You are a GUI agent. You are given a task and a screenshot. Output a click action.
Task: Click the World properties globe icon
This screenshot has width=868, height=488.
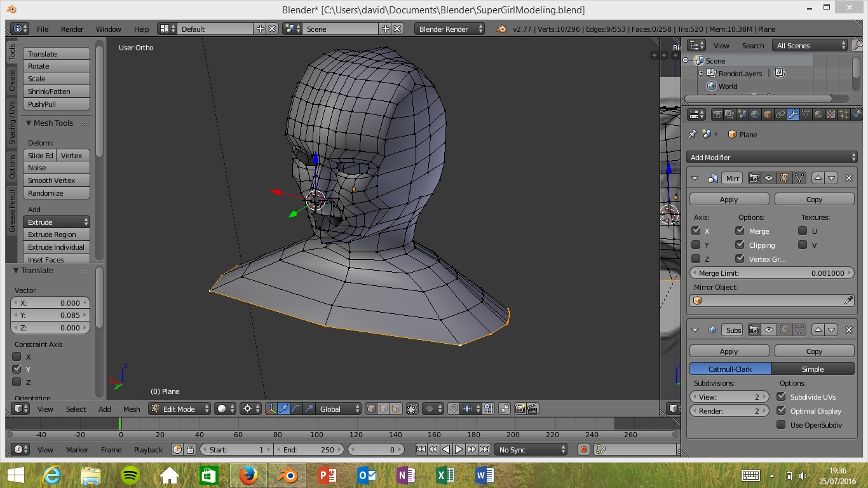coord(755,115)
